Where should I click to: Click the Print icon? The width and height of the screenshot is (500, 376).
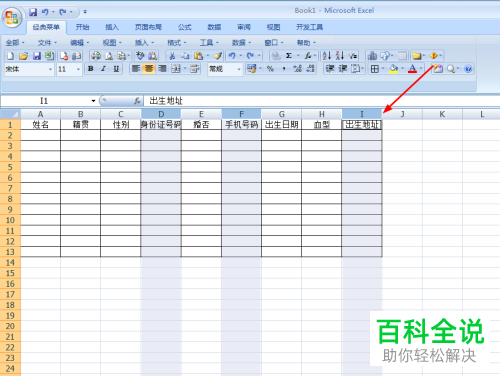pyautogui.click(x=96, y=56)
